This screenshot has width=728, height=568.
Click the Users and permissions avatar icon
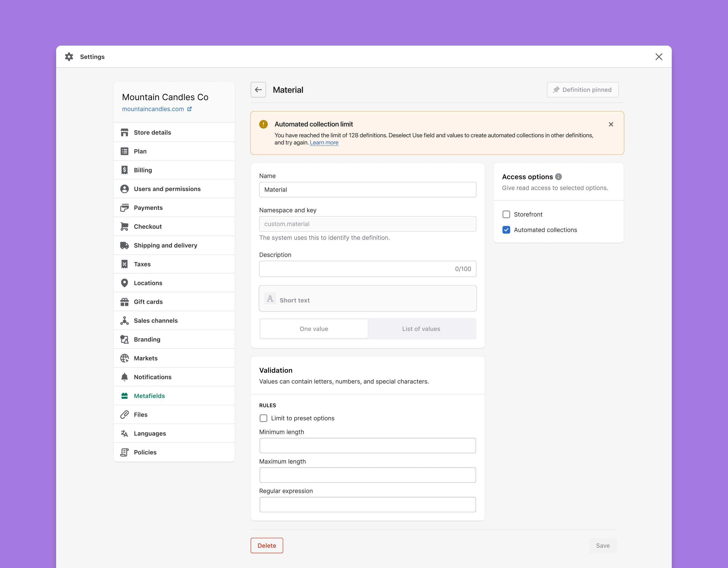pyautogui.click(x=124, y=189)
